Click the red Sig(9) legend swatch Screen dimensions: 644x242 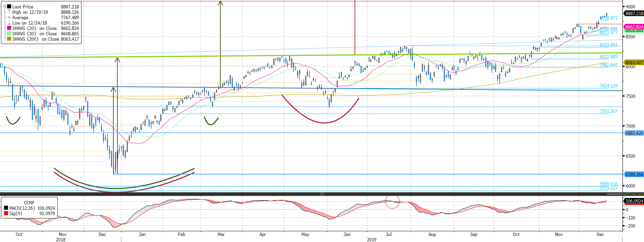point(6,213)
